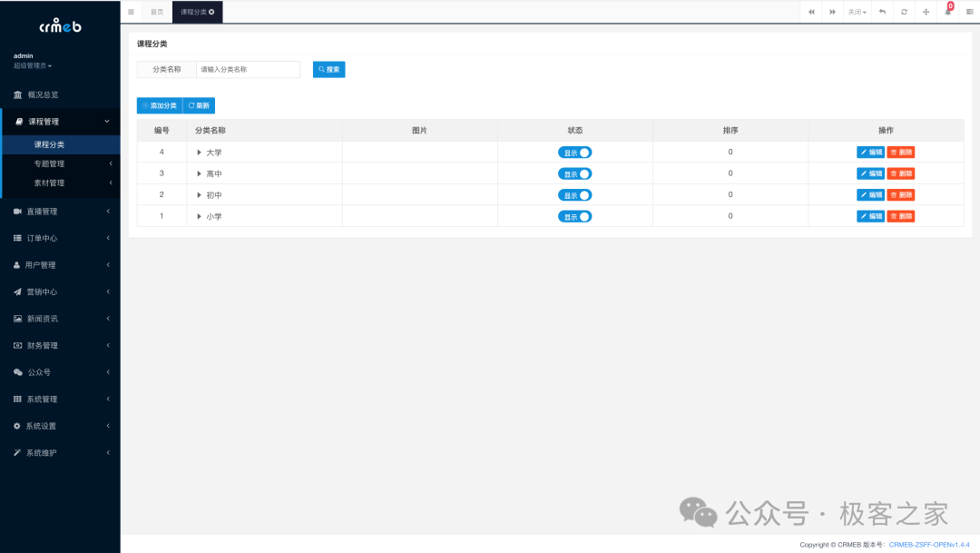980x553 pixels.
Task: Select 课程分类 in the sidebar submenu
Action: click(60, 144)
